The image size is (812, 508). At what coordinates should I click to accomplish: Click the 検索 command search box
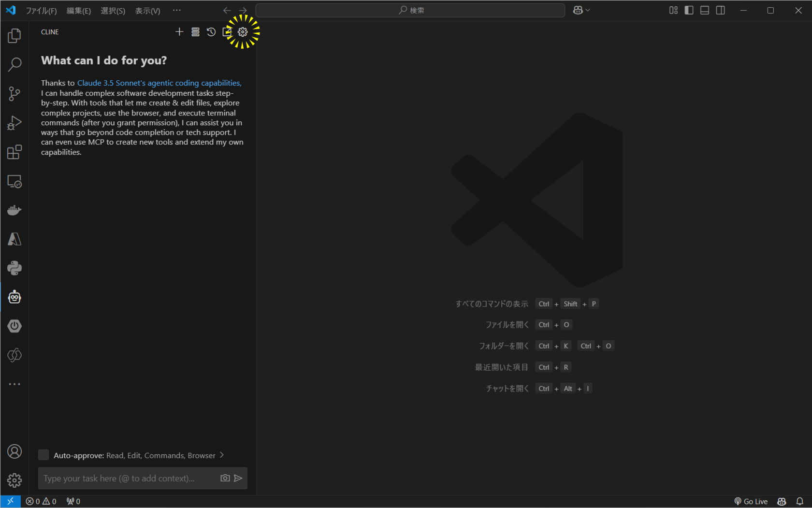(x=410, y=10)
